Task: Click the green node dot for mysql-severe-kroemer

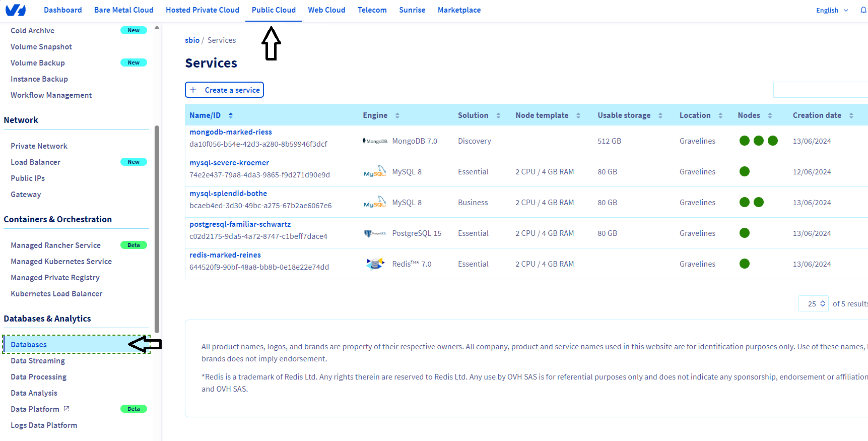Action: coord(745,171)
